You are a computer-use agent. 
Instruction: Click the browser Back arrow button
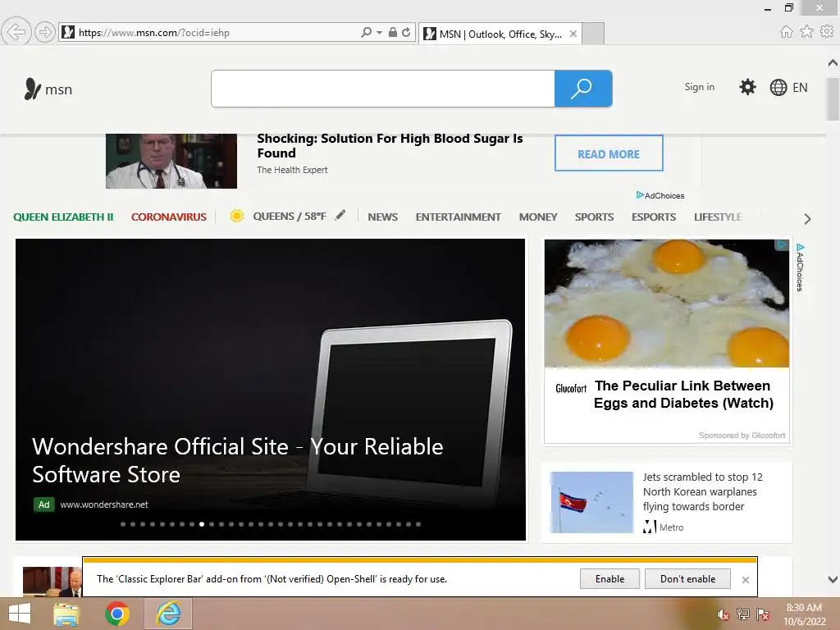pos(16,32)
